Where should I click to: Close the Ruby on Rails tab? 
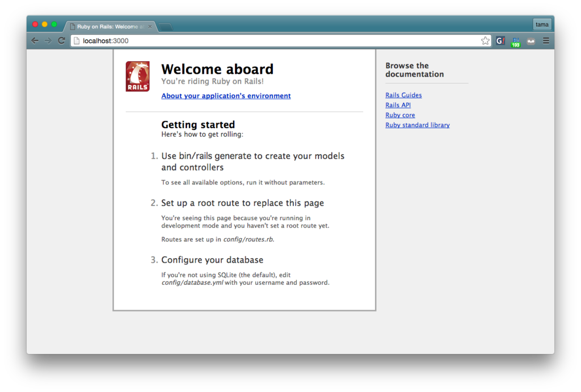coord(150,26)
